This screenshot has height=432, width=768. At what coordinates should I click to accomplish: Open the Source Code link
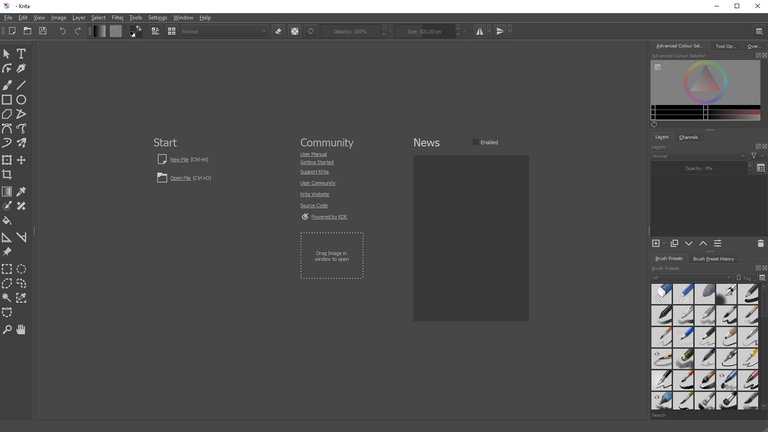314,206
